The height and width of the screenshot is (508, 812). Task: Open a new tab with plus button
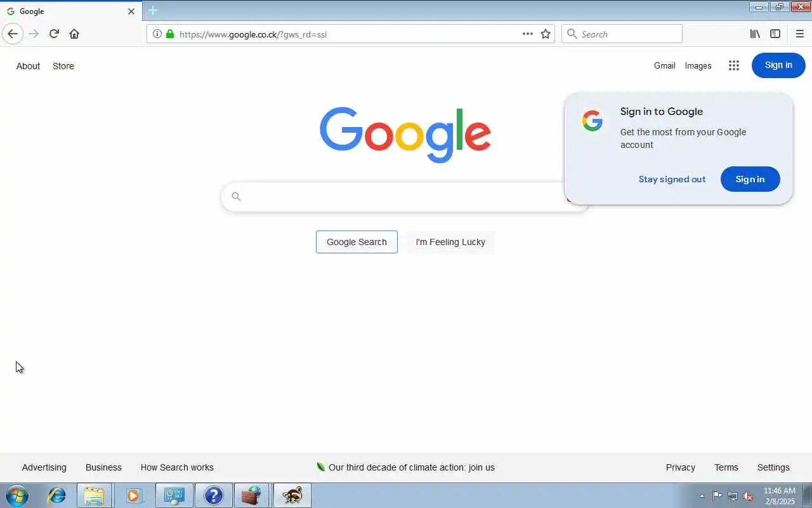152,11
